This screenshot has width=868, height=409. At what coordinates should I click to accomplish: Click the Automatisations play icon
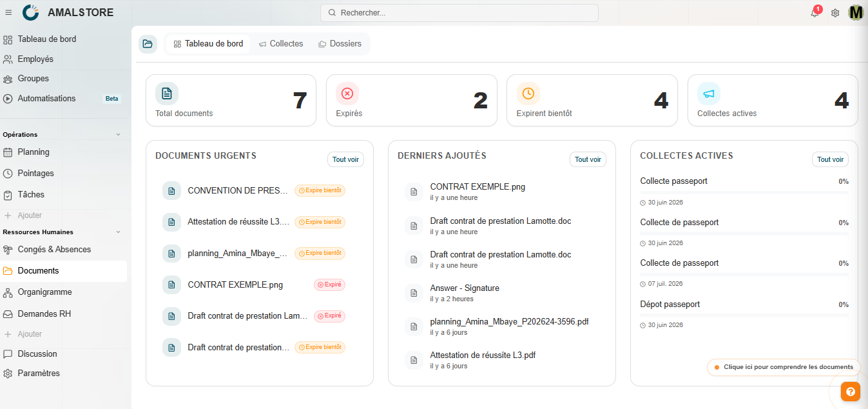pos(8,99)
